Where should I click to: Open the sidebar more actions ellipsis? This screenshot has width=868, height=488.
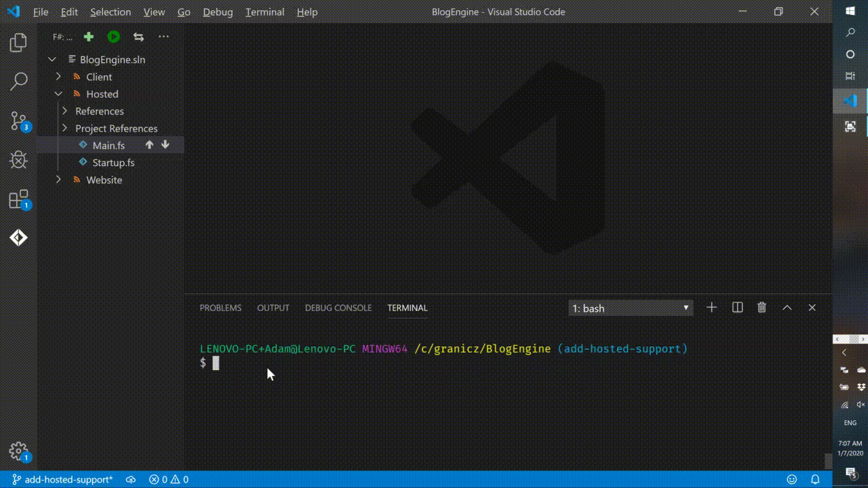(x=163, y=37)
